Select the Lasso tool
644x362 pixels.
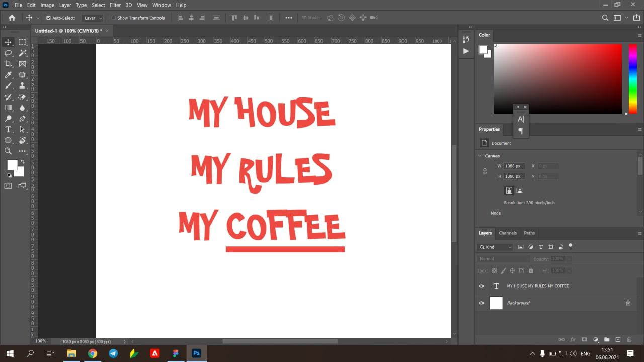tap(8, 53)
